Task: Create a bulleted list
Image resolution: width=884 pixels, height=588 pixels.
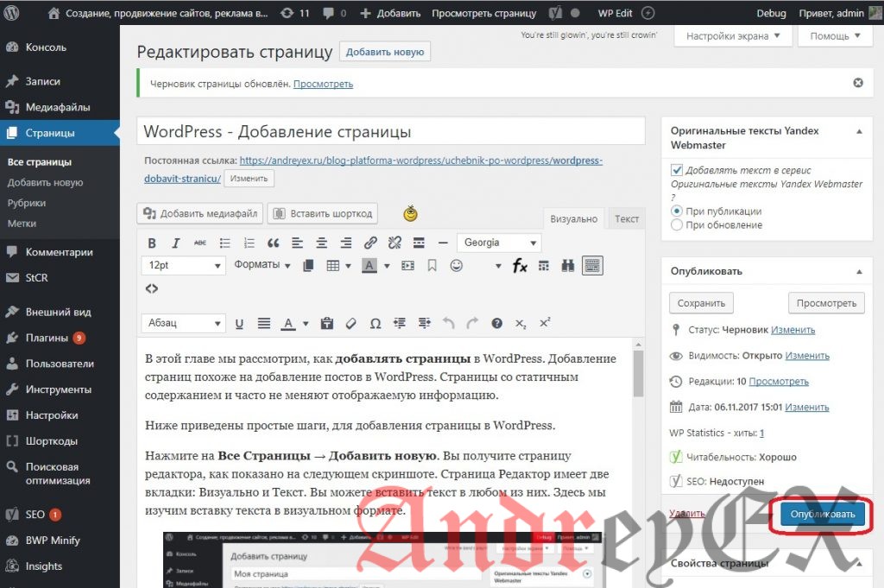Action: pyautogui.click(x=224, y=243)
